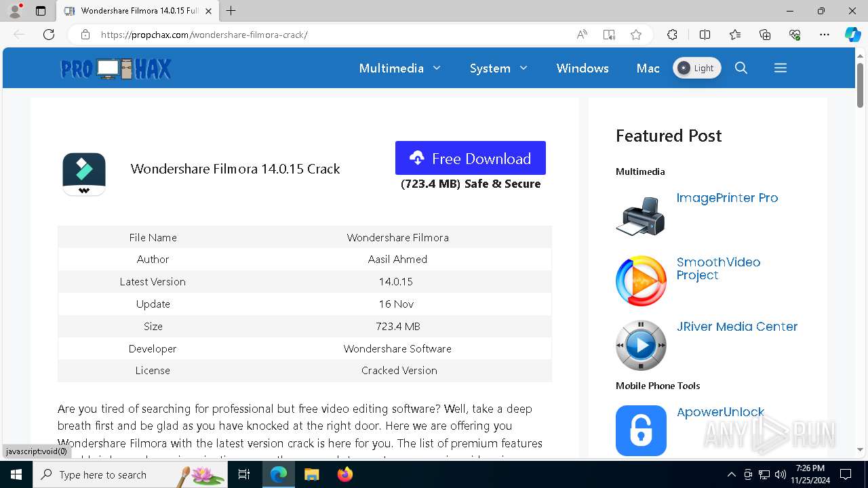Open Split screen view
Viewport: 868px width, 488px height.
tap(705, 35)
